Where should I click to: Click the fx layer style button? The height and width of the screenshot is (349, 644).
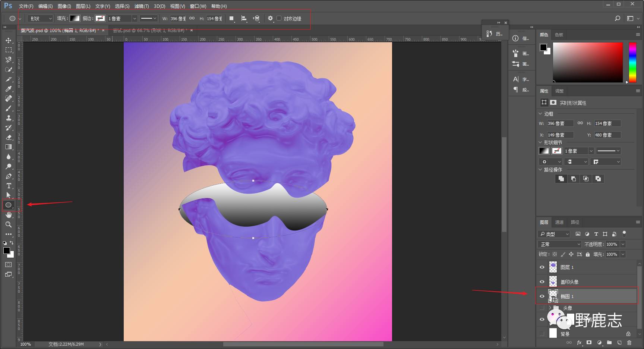579,343
